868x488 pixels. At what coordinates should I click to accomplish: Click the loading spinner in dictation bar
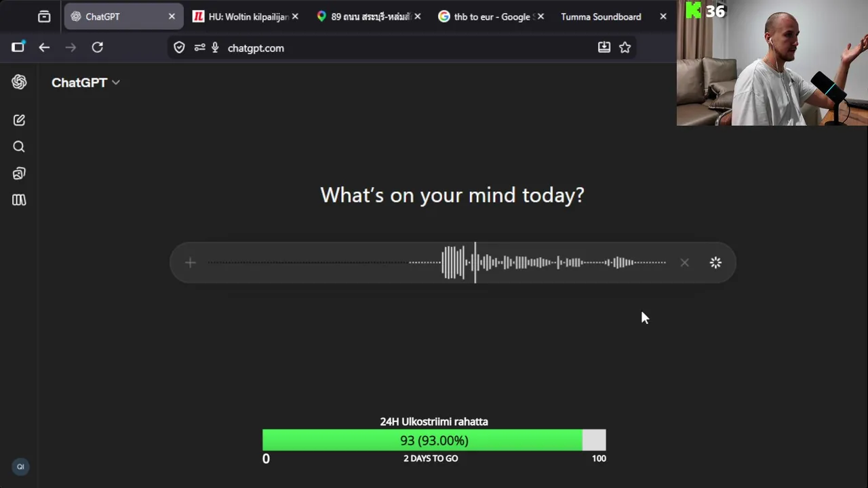tap(715, 262)
